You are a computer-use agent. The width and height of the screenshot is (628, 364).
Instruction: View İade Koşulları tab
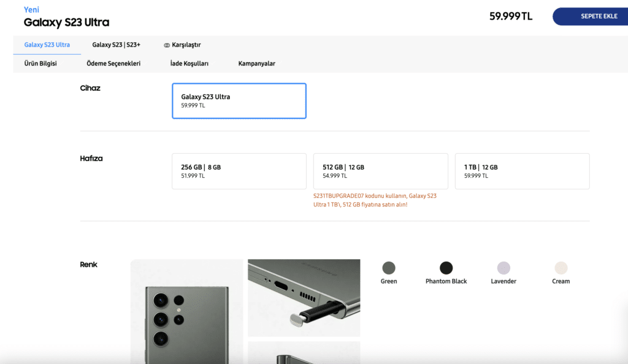pyautogui.click(x=190, y=63)
